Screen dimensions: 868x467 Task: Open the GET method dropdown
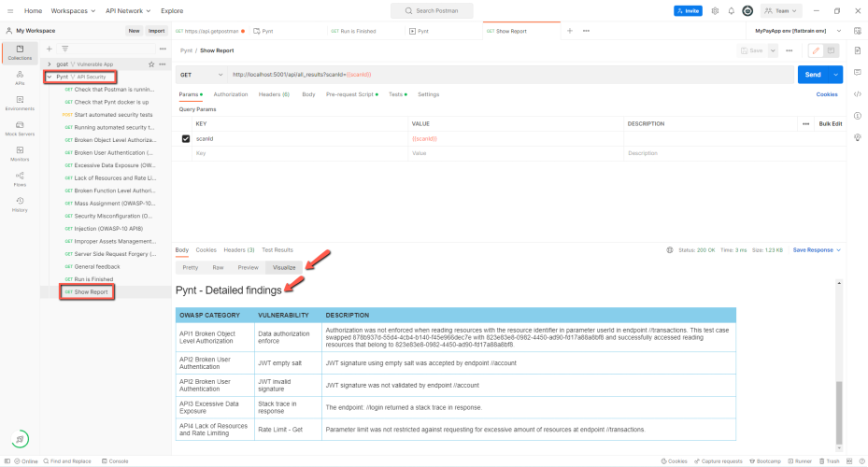point(202,75)
